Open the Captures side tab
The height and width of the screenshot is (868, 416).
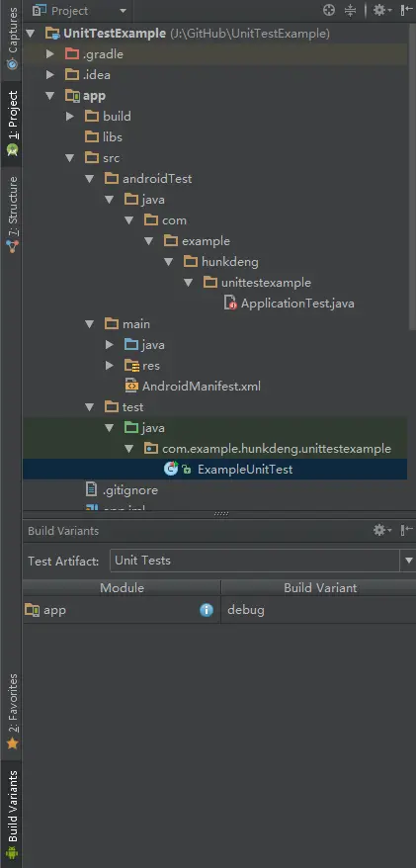(11, 39)
